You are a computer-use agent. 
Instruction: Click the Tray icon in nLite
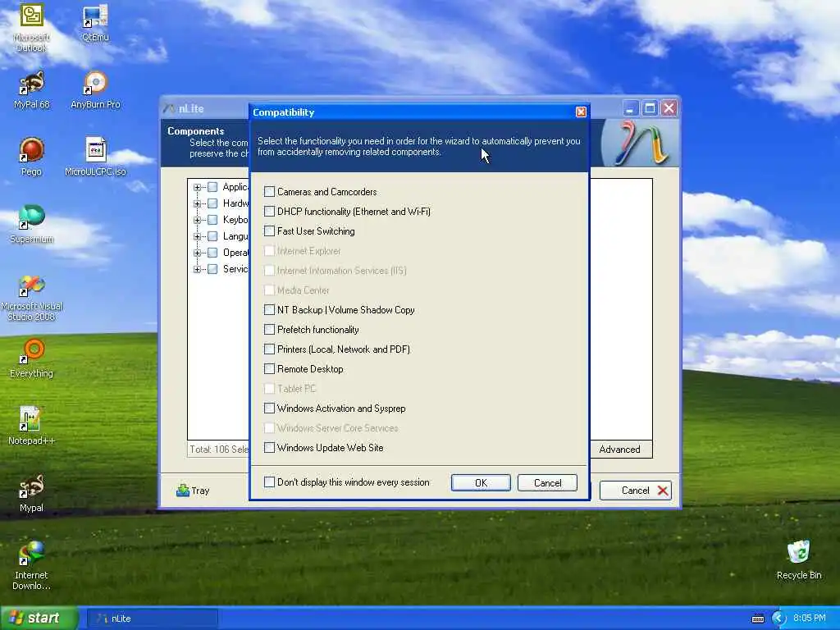pyautogui.click(x=193, y=491)
